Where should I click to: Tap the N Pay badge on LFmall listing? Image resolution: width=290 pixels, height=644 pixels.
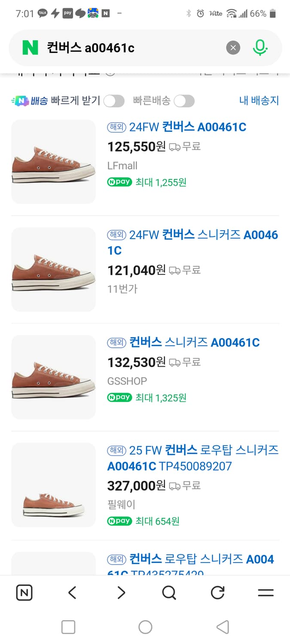tap(119, 182)
